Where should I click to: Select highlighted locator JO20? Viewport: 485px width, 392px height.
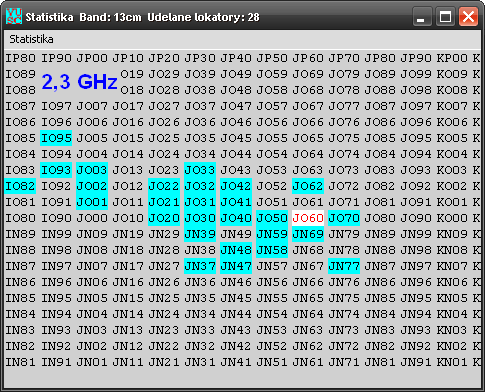click(164, 218)
